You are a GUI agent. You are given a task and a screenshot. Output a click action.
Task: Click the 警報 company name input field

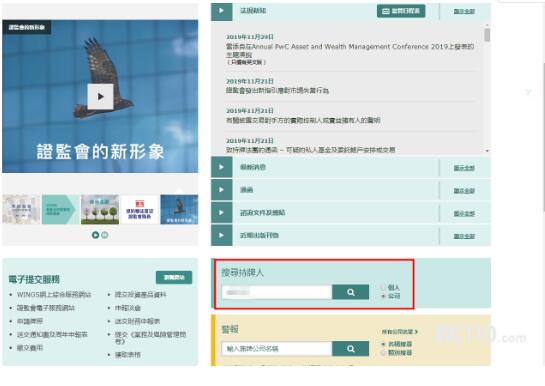277,348
